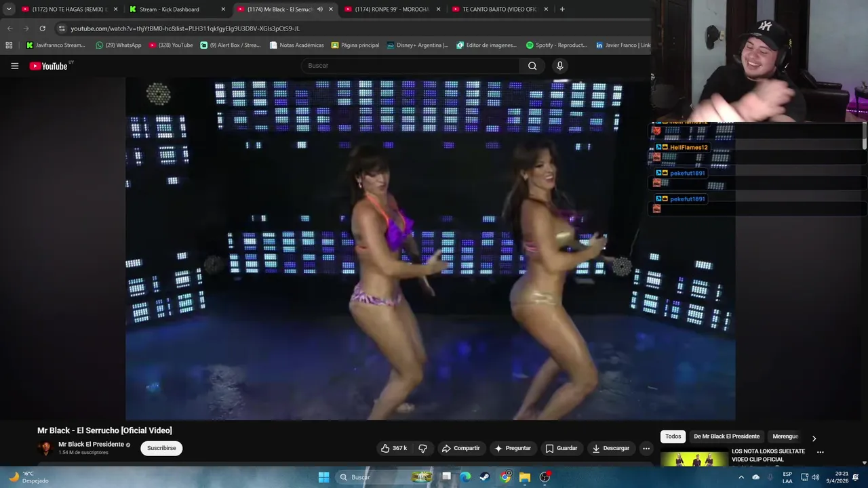
Task: Reload the page with the refresh button
Action: click(x=42, y=28)
